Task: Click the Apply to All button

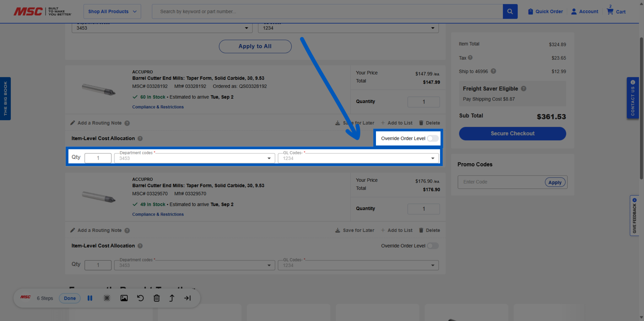Action: pos(255,46)
